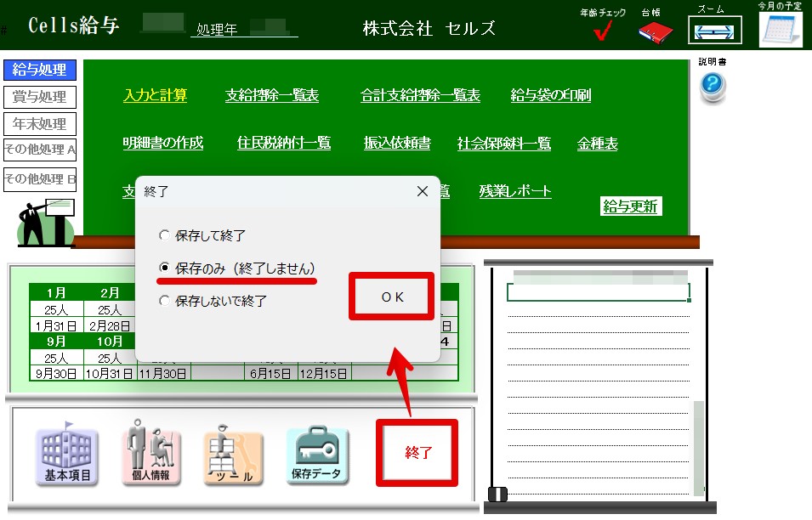Click the ズーム arrows icon
This screenshot has width=812, height=520.
(714, 30)
